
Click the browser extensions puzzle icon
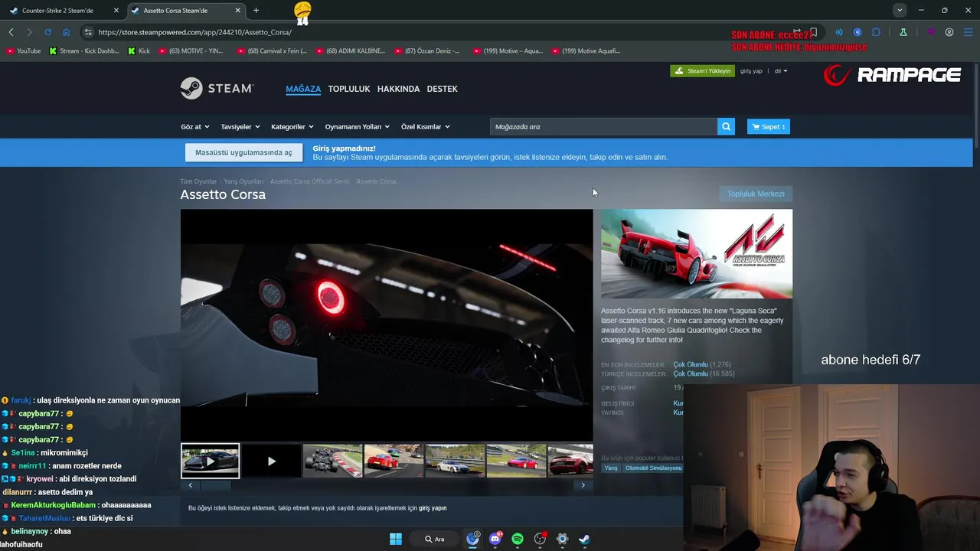pos(877,32)
